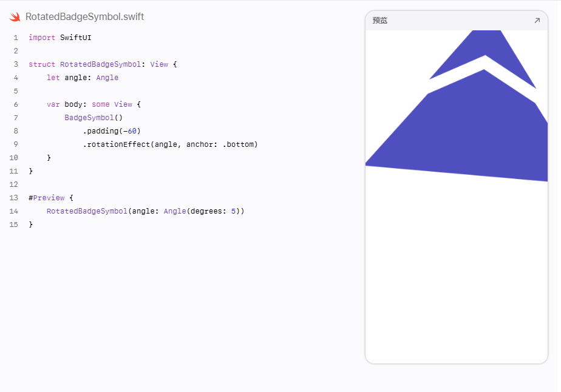Click the '.padding(-60)' code line
The image size is (561, 392).
click(x=112, y=131)
